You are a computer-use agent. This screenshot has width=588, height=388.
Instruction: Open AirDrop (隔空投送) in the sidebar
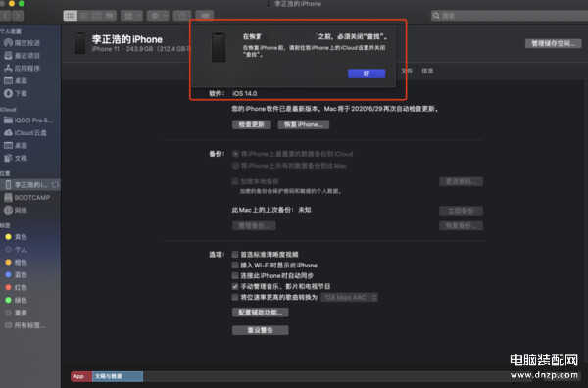pos(22,43)
